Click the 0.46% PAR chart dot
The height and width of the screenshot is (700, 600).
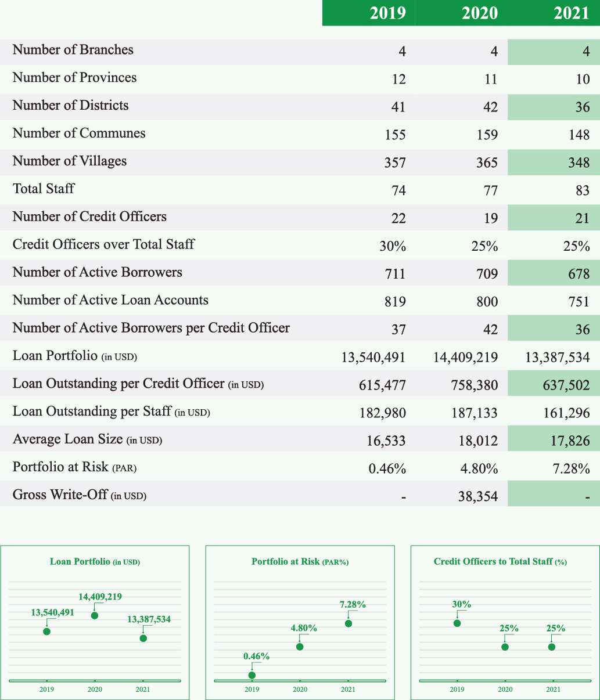(252, 675)
